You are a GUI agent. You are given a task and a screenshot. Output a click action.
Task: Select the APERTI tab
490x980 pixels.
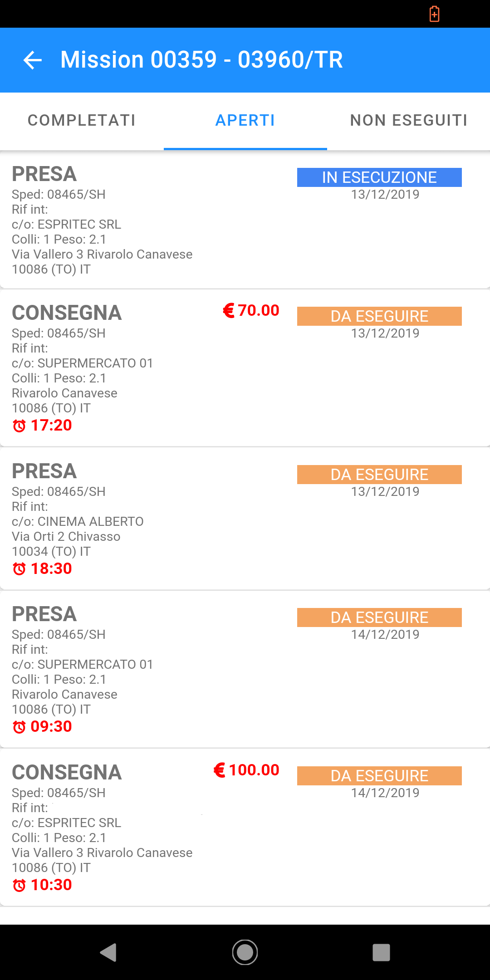(x=245, y=121)
